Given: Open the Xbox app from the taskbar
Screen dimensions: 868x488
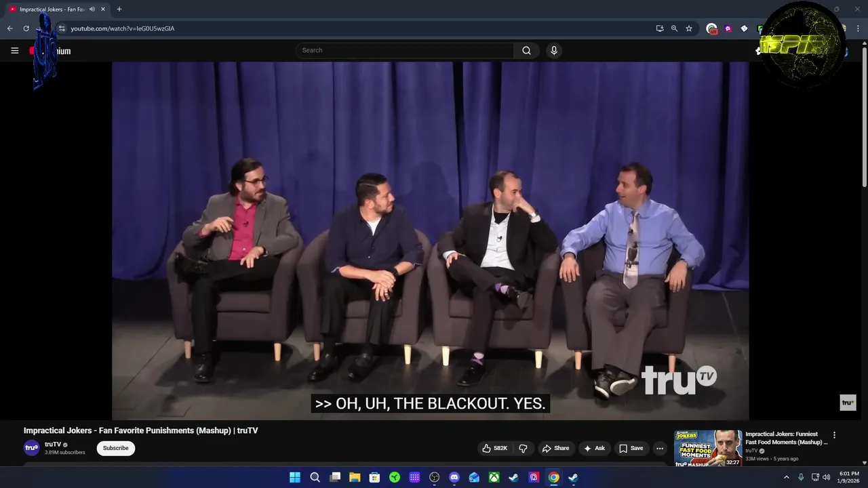Looking at the screenshot, I should 494,477.
